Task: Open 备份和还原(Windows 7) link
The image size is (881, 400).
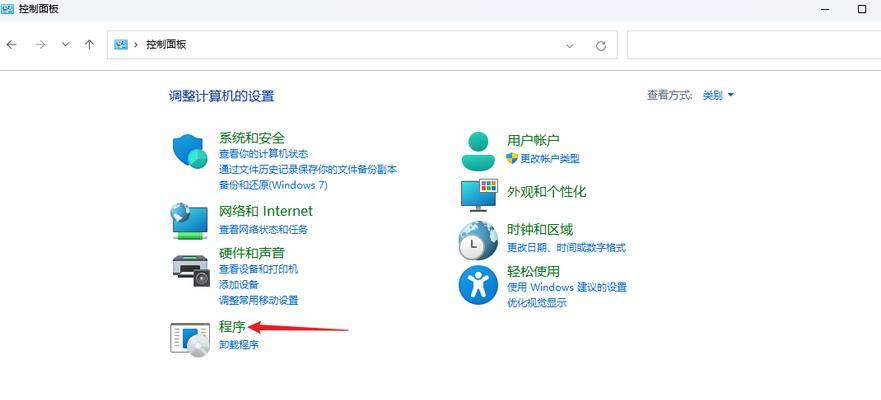Action: [x=273, y=185]
